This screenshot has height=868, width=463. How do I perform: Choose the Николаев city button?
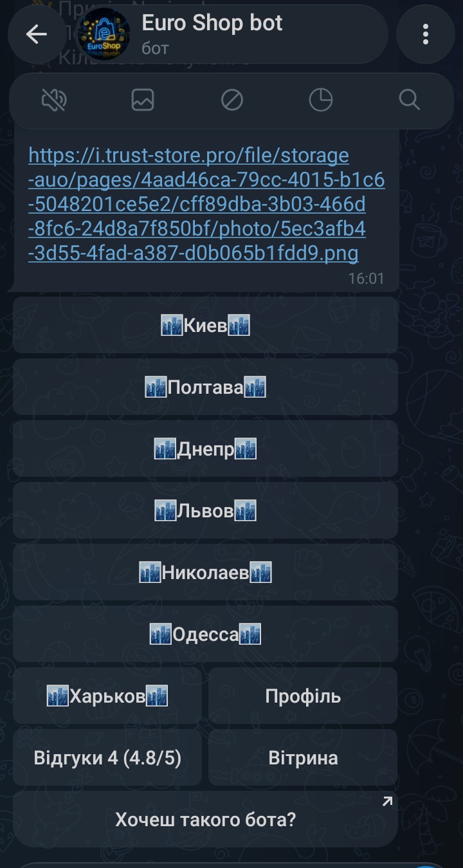point(205,573)
